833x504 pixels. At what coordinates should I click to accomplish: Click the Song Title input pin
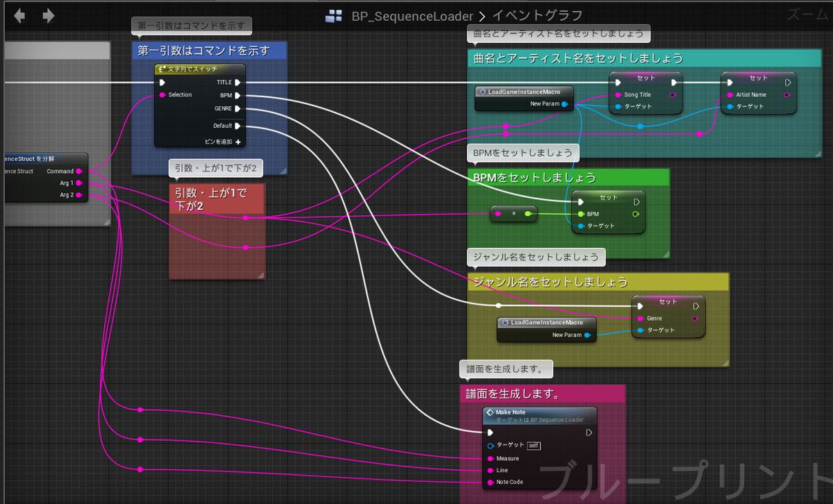point(618,94)
